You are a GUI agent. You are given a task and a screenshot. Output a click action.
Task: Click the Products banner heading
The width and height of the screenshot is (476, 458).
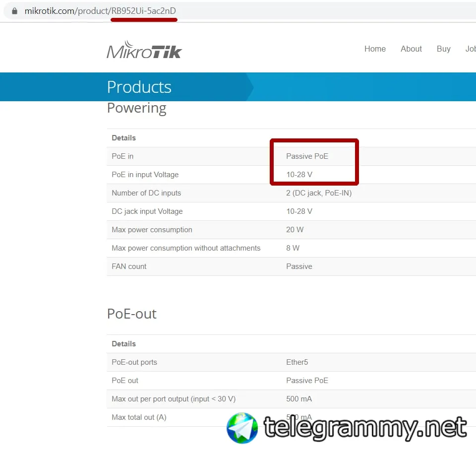coord(139,87)
